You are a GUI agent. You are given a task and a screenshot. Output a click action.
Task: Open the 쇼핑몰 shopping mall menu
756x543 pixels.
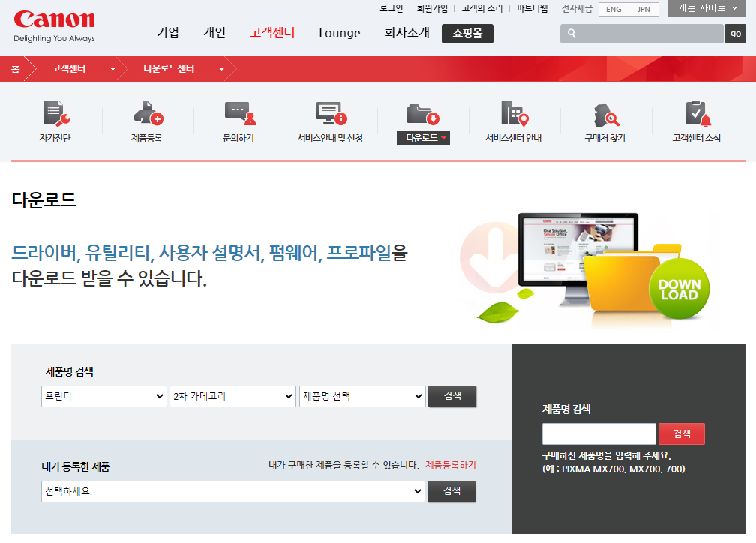(467, 33)
